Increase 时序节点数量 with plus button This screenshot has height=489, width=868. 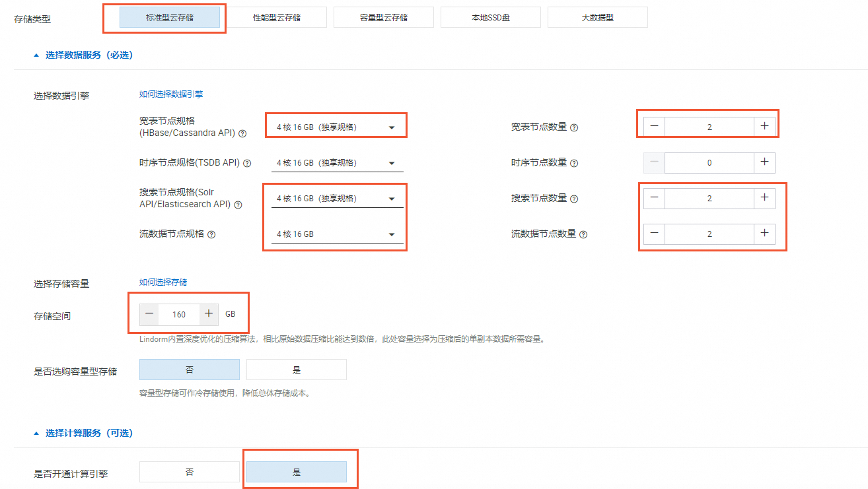coord(764,162)
